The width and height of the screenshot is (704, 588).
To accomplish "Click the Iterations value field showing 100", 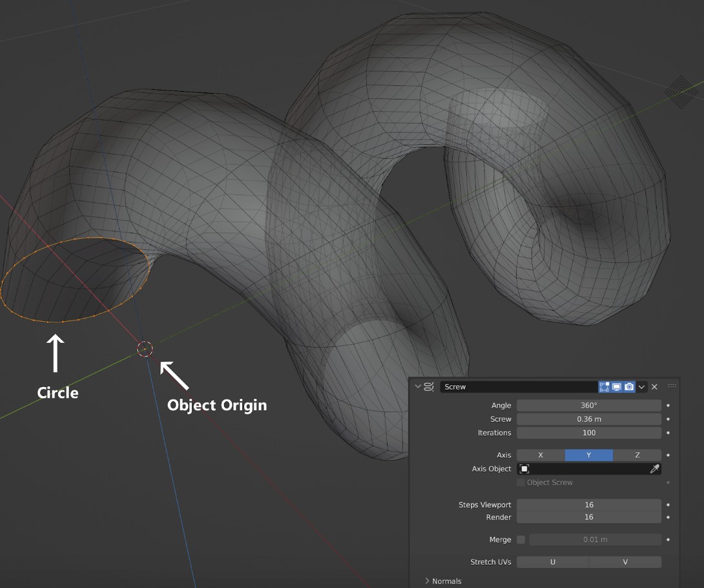I will click(588, 432).
